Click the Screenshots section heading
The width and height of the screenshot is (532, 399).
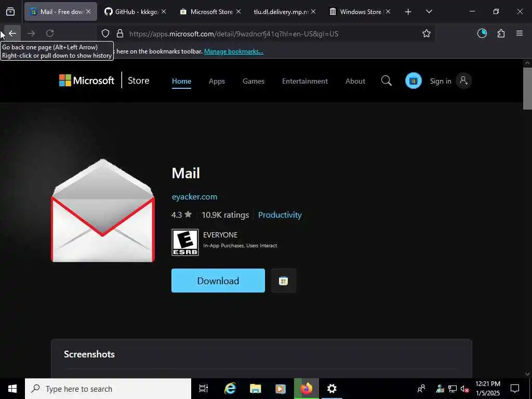click(x=89, y=354)
